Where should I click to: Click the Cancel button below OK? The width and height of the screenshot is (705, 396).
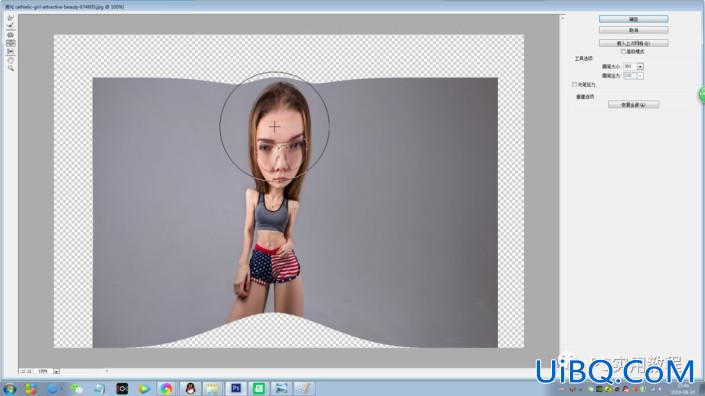(633, 30)
